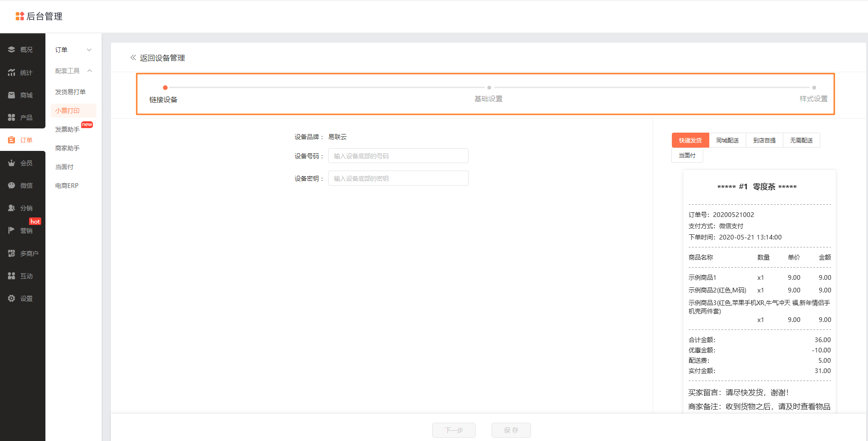Switch to the 到店自提 preview tab

click(765, 140)
